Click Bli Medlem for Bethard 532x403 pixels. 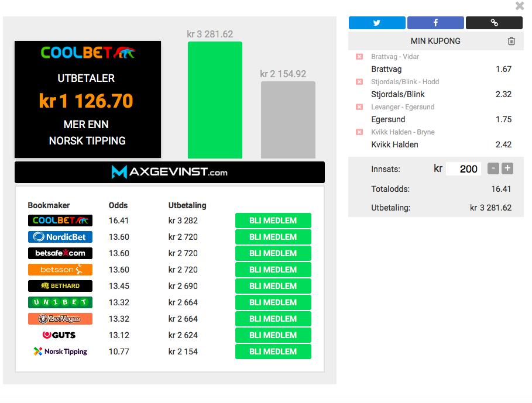[273, 286]
